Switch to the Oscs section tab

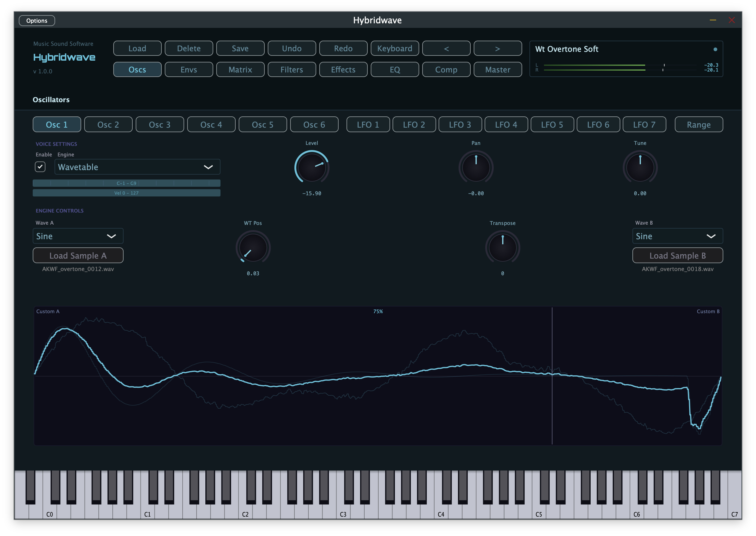[137, 69]
